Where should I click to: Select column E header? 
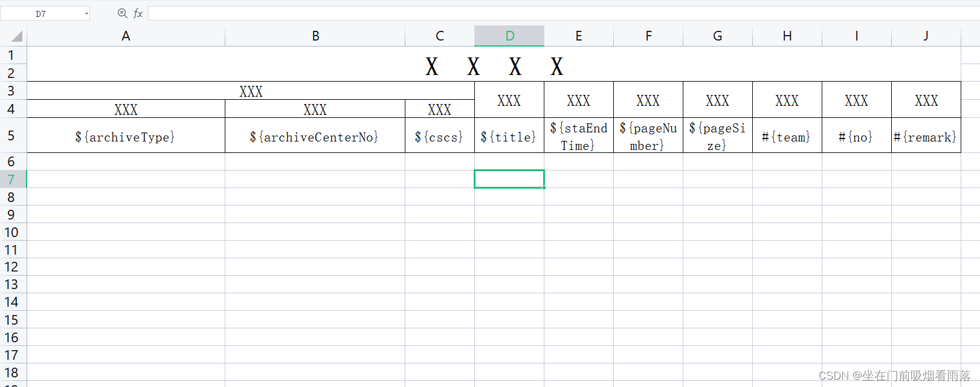pyautogui.click(x=579, y=36)
